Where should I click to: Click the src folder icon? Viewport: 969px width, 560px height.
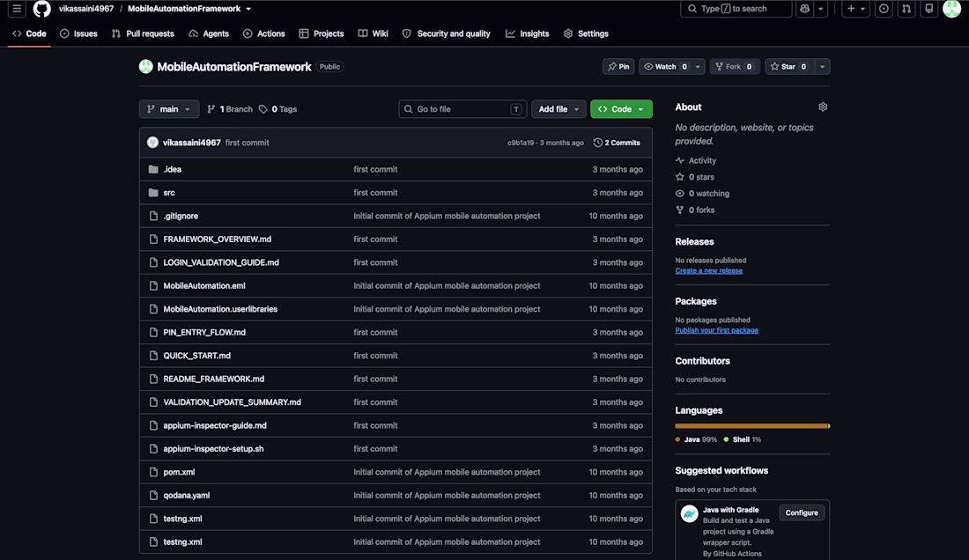click(x=153, y=193)
